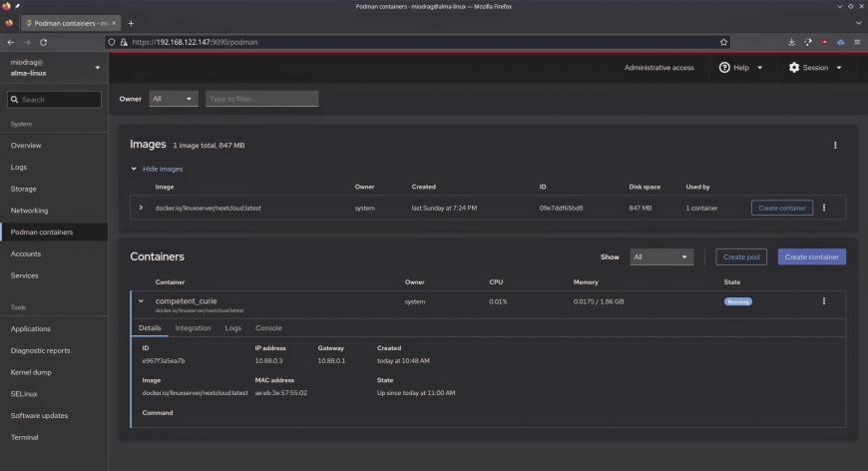Click the blue Create container button
868x471 pixels.
click(x=811, y=256)
